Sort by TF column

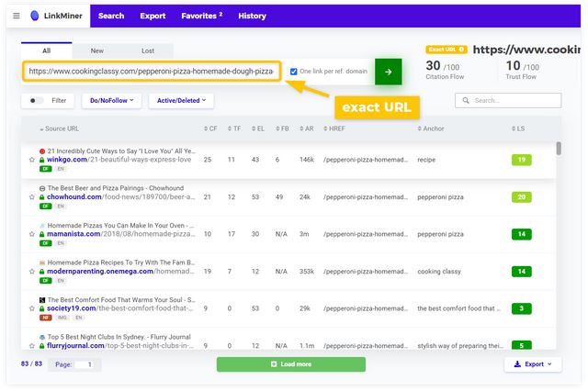234,128
